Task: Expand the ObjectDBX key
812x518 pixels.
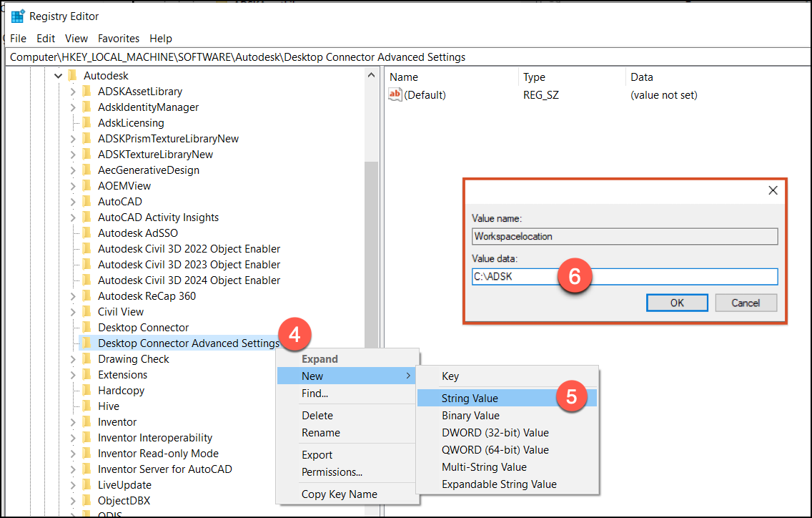Action: pos(73,501)
